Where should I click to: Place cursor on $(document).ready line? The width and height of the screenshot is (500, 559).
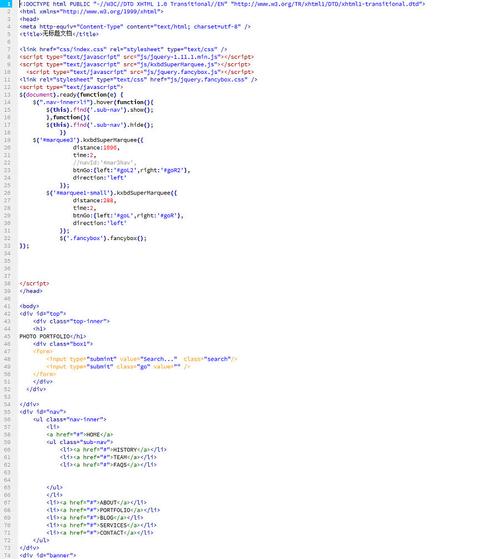71,94
